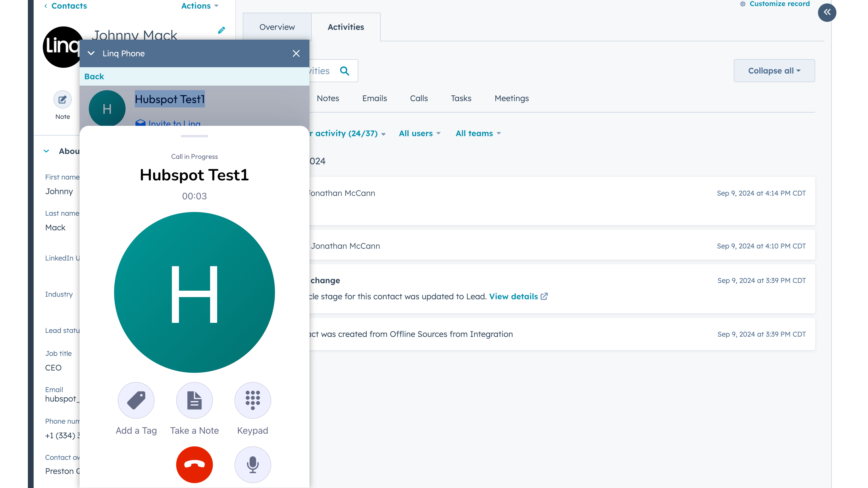Viewport: 868px width, 488px height.
Task: Open Collapse all dropdown
Action: point(774,71)
